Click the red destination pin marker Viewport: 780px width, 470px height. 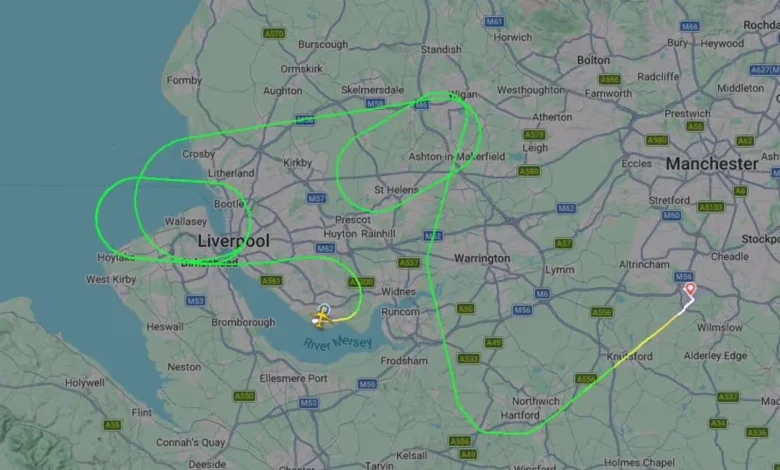click(690, 289)
